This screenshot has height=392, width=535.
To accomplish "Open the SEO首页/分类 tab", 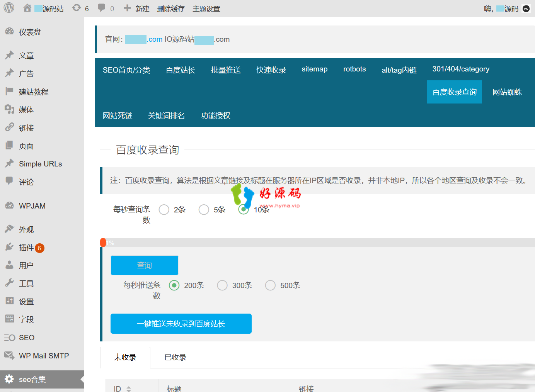I will click(126, 70).
